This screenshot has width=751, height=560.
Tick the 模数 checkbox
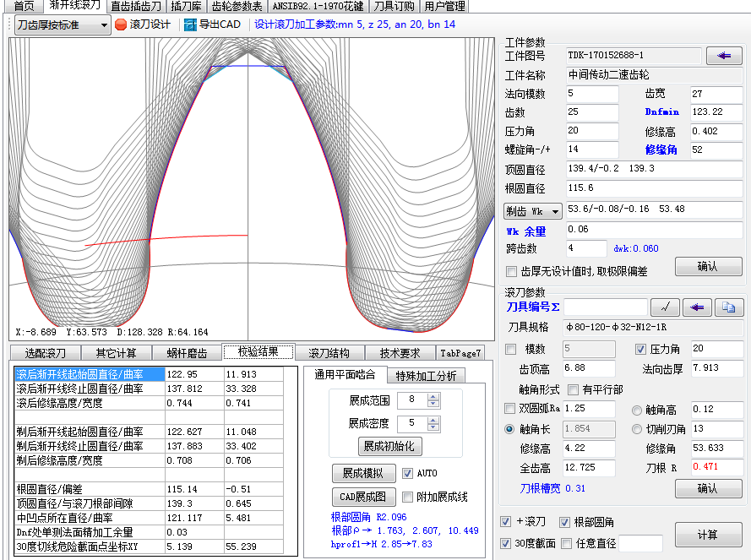[x=510, y=349]
